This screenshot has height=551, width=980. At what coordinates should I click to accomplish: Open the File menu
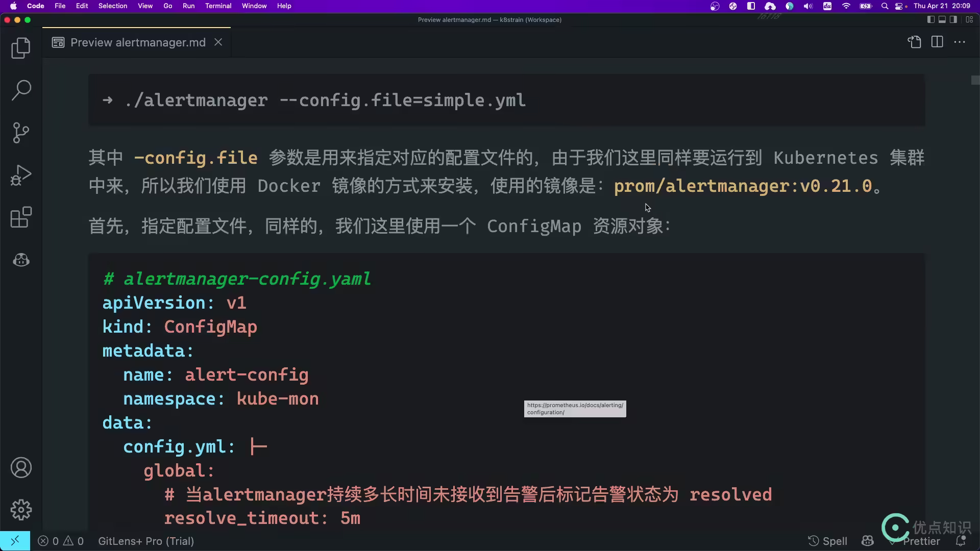tap(60, 6)
